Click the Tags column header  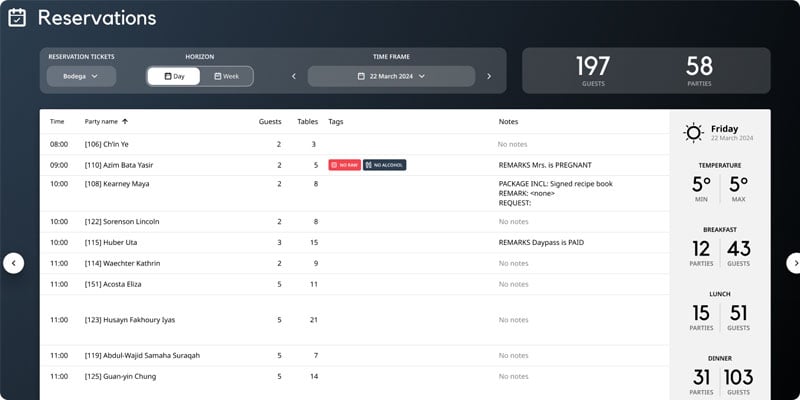coord(336,121)
